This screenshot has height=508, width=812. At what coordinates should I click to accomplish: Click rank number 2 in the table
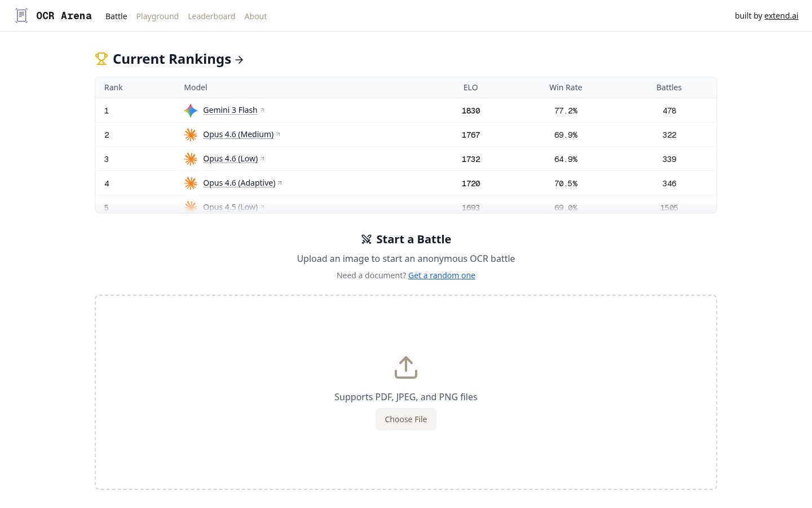pos(107,135)
